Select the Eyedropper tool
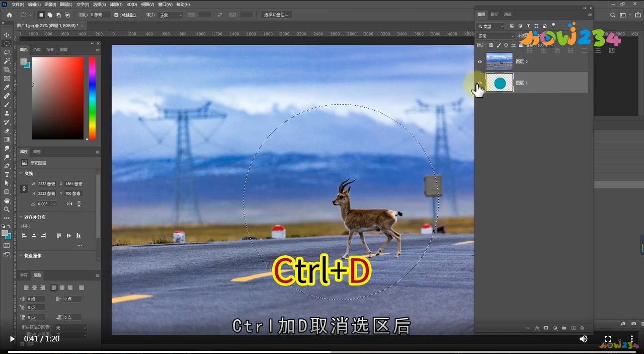The image size is (644, 354). click(x=7, y=87)
